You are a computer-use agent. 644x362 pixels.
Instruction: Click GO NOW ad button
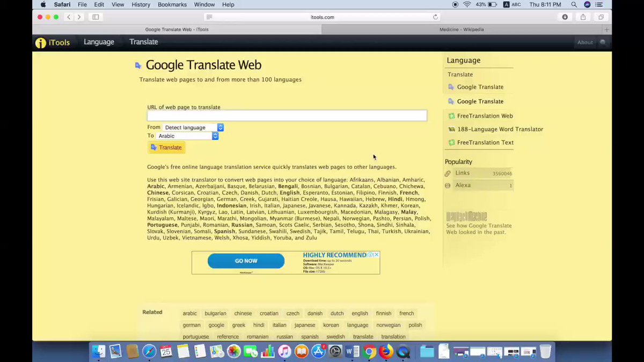coord(246,261)
